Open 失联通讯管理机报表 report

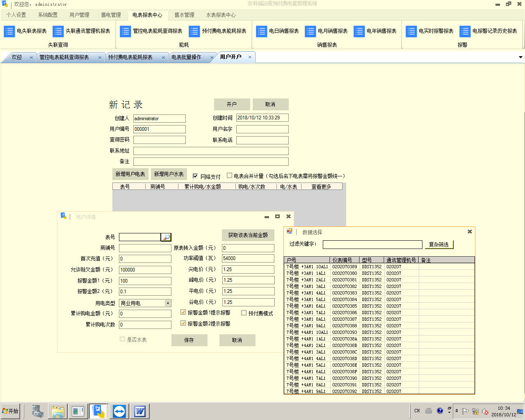pos(82,31)
